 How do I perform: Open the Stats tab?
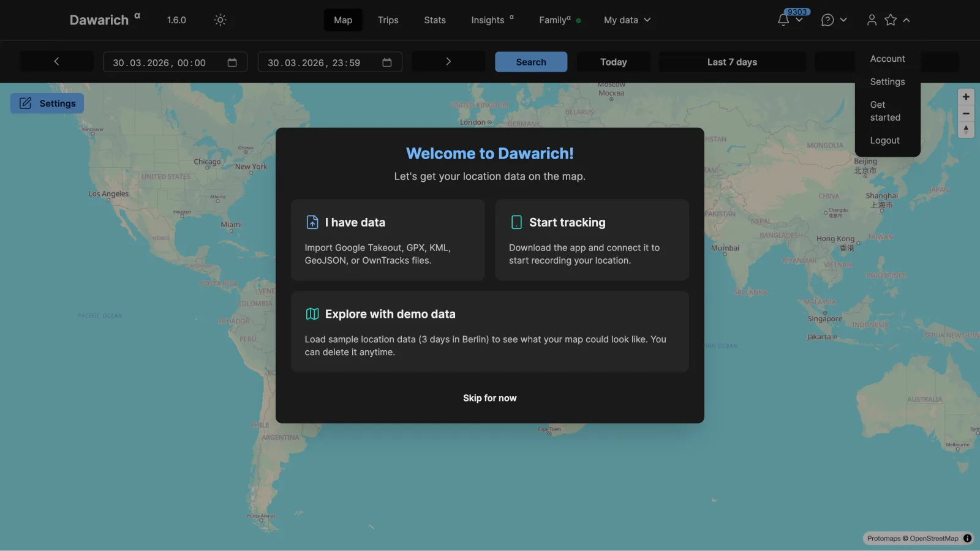pos(435,20)
